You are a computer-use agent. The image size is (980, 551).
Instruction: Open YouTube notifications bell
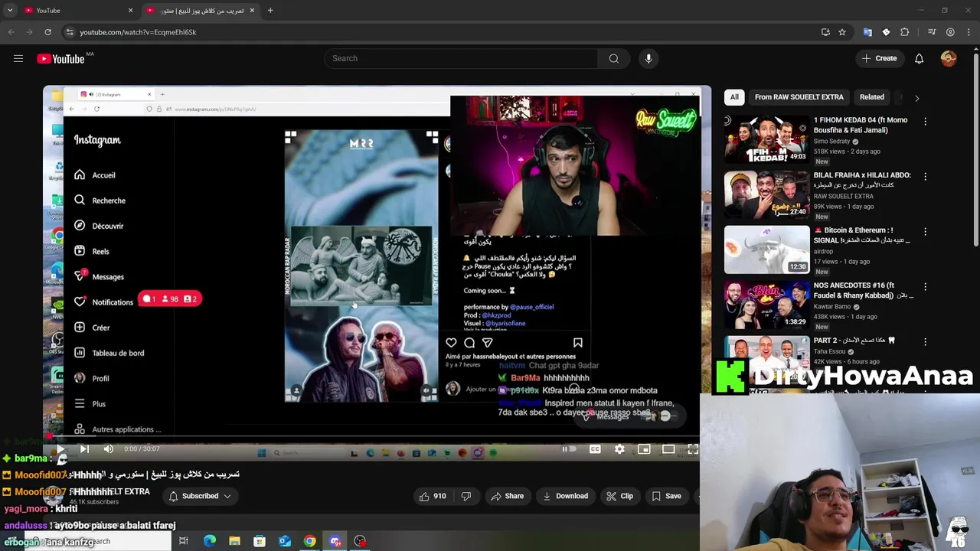(919, 58)
